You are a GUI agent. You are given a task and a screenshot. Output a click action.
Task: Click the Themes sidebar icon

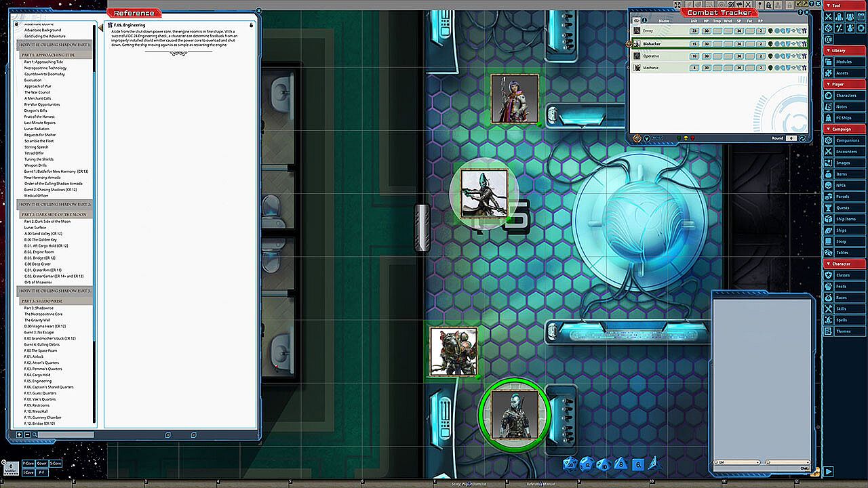click(828, 331)
